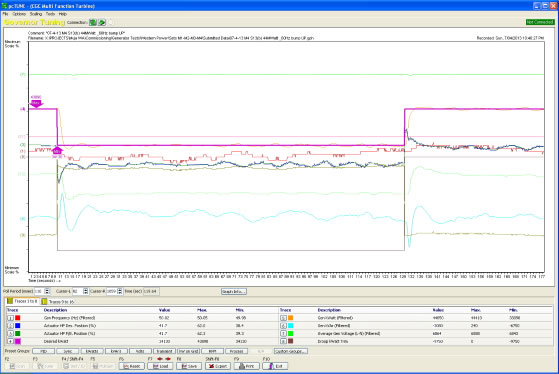Click the second green Connection icon with arrow
This screenshot has height=374, width=559.
click(102, 22)
